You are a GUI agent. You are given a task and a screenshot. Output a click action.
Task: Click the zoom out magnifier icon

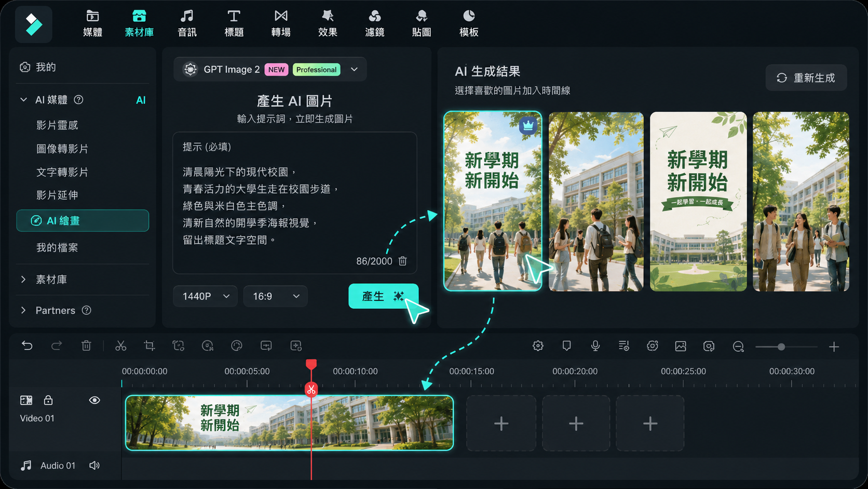click(738, 347)
